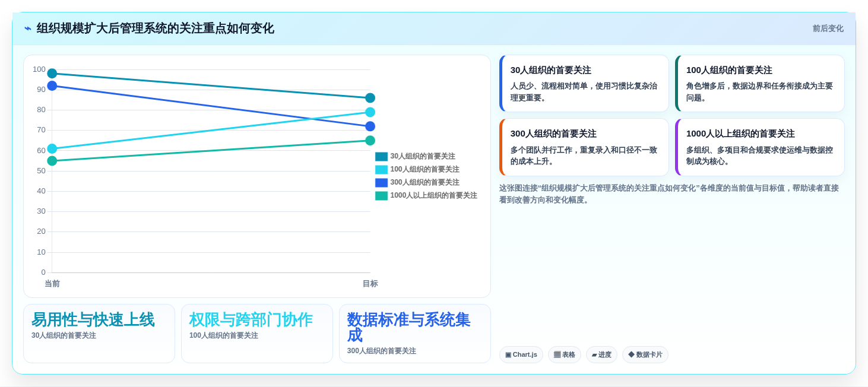Click the 易用性与快速上线 stat card
868x387 pixels.
click(99, 334)
